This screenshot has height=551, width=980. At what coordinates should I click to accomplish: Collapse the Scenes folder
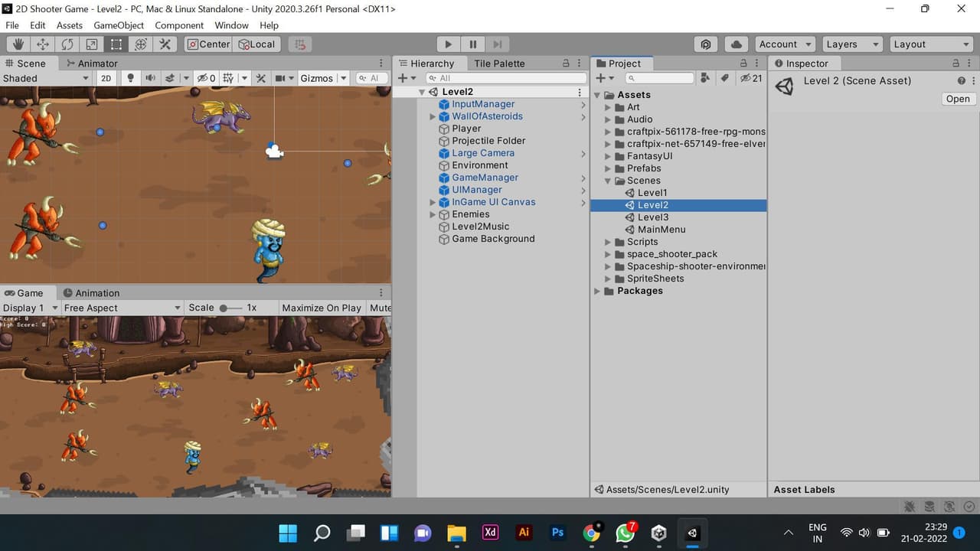click(x=609, y=181)
